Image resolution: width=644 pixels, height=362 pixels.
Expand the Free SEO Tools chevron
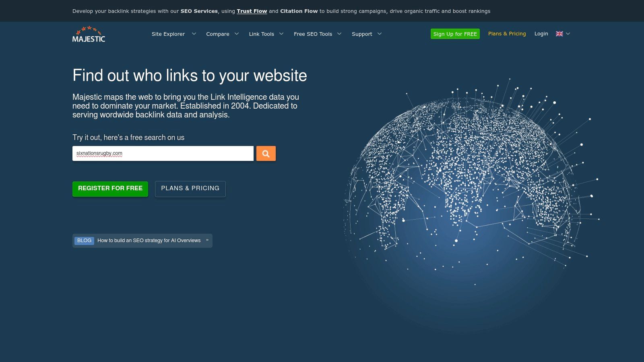click(x=339, y=34)
